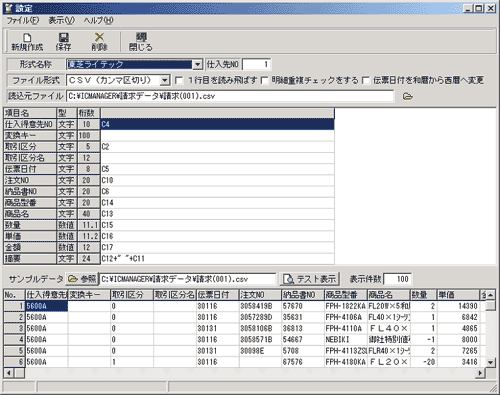The height and width of the screenshot is (395, 500).
Task: Click cell 67576 in sample row 6
Action: pyautogui.click(x=303, y=362)
